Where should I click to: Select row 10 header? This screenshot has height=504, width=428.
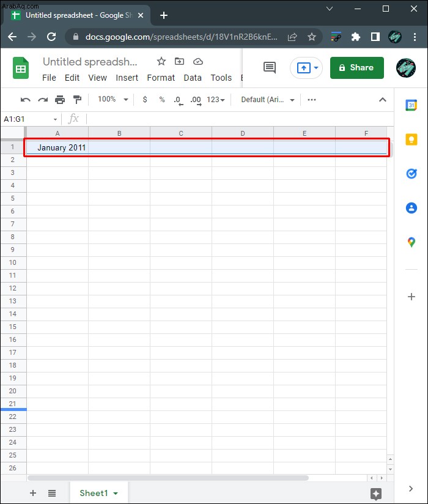(12, 262)
